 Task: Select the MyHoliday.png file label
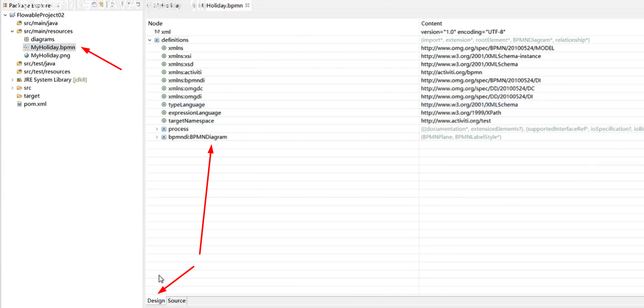click(50, 55)
